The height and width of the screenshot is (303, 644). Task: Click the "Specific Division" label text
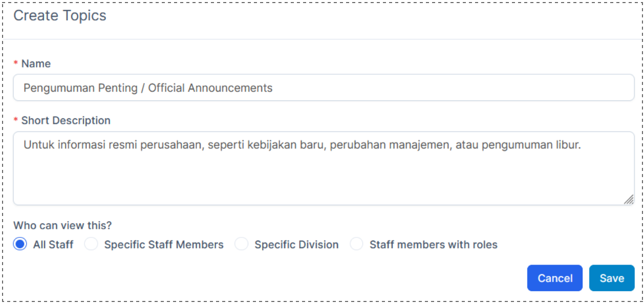click(296, 245)
